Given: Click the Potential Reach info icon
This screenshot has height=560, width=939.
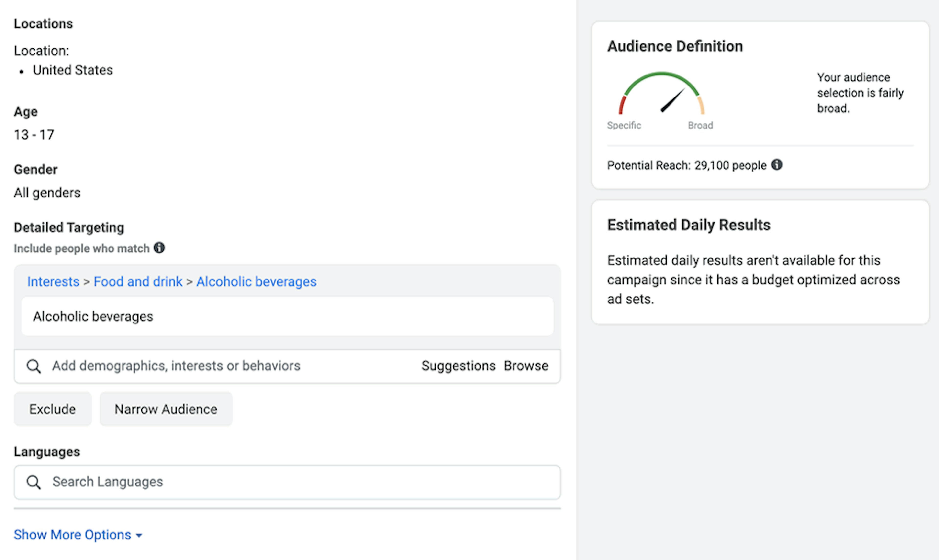Looking at the screenshot, I should (x=777, y=164).
